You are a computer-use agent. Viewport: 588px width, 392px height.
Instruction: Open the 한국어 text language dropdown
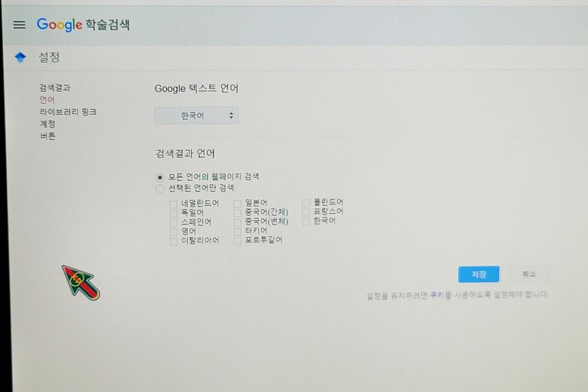point(197,116)
